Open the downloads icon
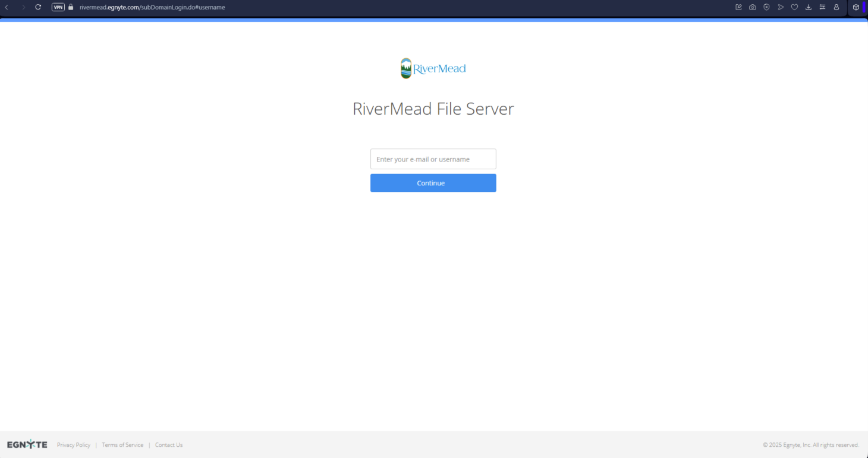Screen dimensions: 868x458 tap(809, 7)
